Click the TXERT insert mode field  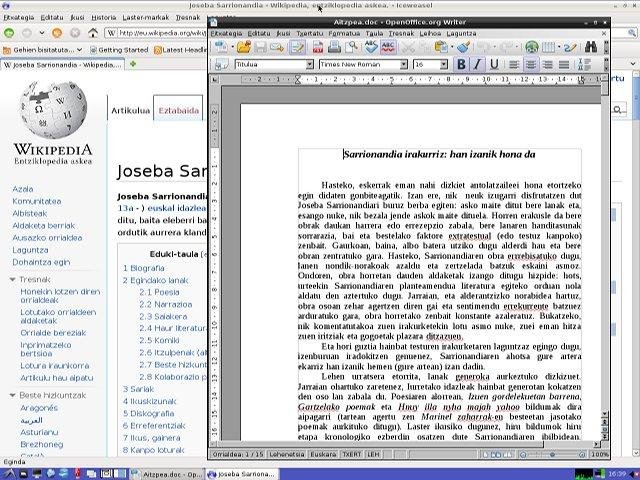pyautogui.click(x=352, y=454)
